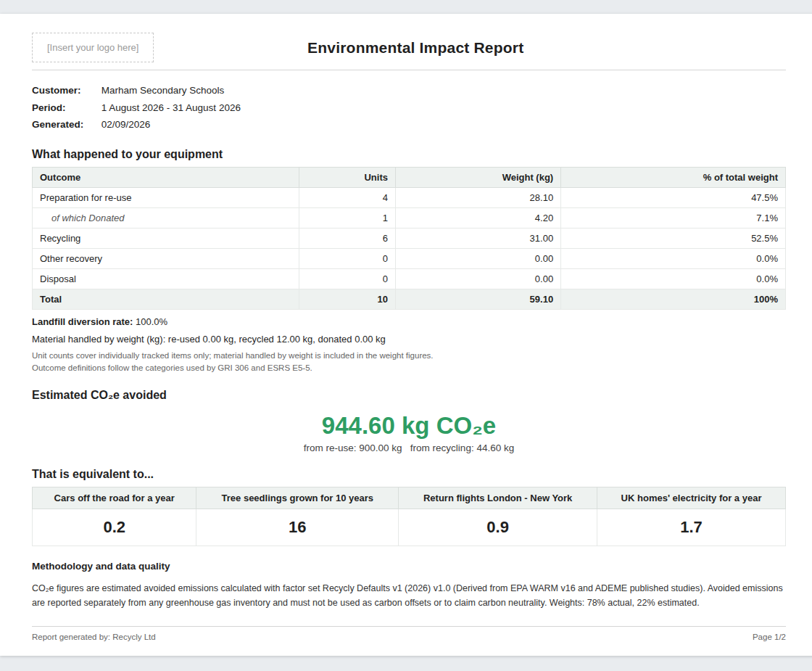Click 47.5% in the Preparation for re-use row
The height and width of the screenshot is (671, 812).
click(764, 197)
